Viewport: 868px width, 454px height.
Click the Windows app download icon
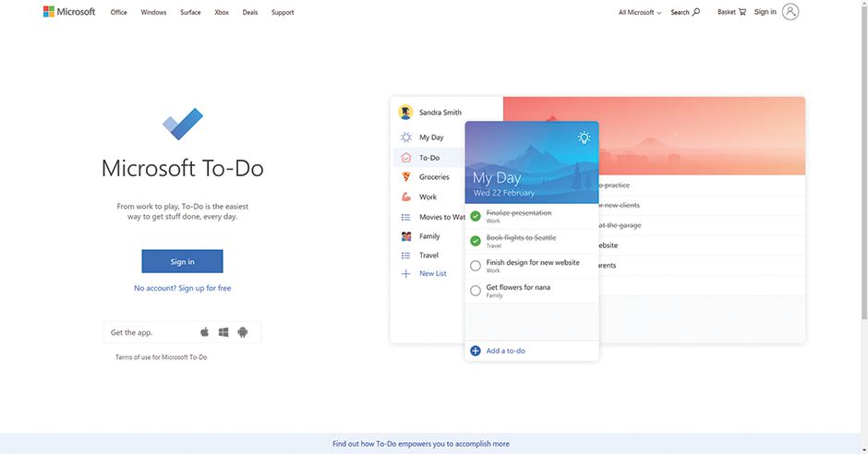coord(223,332)
